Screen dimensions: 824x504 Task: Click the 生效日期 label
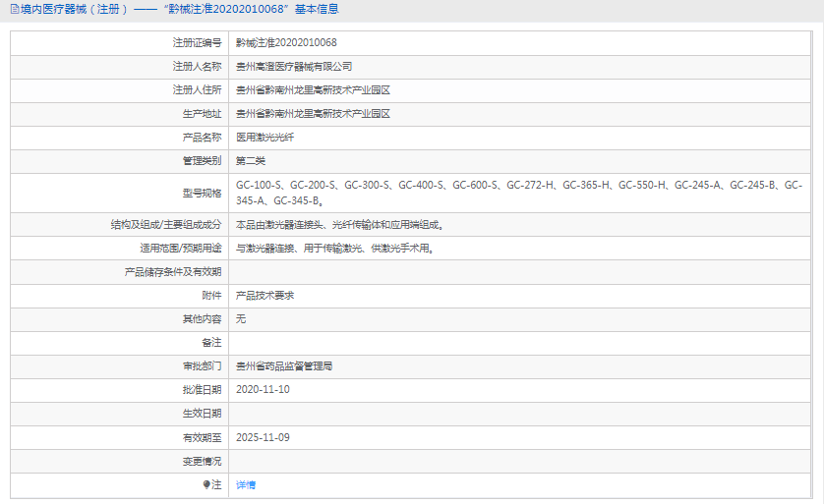pos(202,414)
